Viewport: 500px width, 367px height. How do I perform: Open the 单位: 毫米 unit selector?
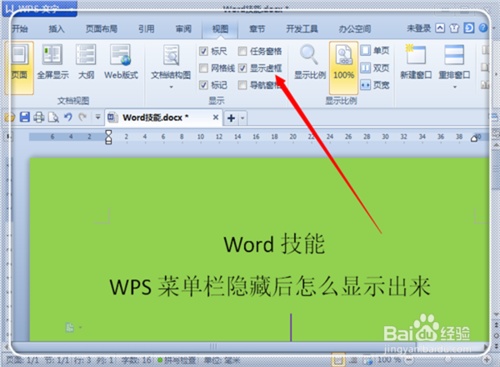coord(222,360)
